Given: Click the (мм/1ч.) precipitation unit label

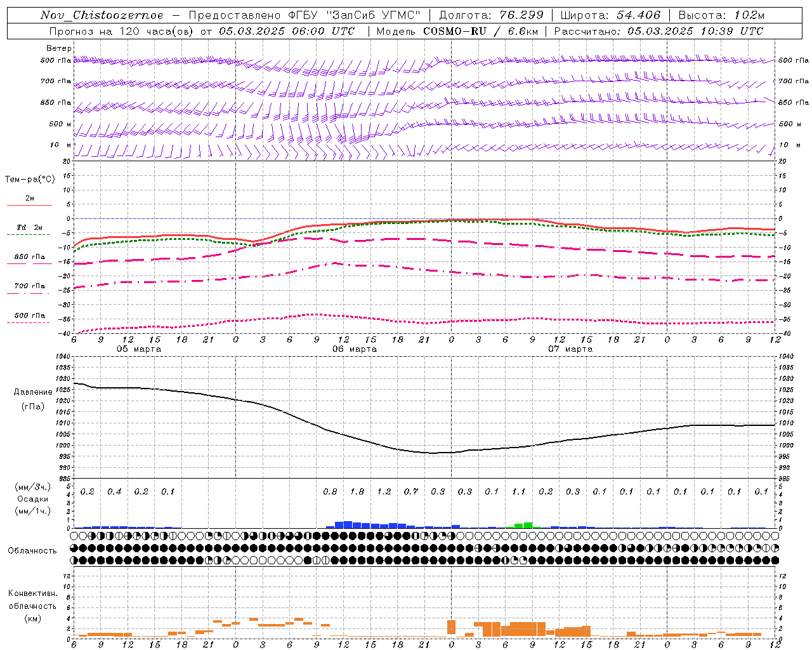Looking at the screenshot, I should point(33,511).
